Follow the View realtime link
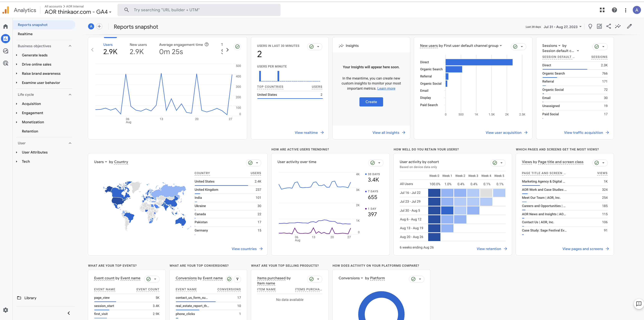The image size is (644, 320). pos(309,133)
